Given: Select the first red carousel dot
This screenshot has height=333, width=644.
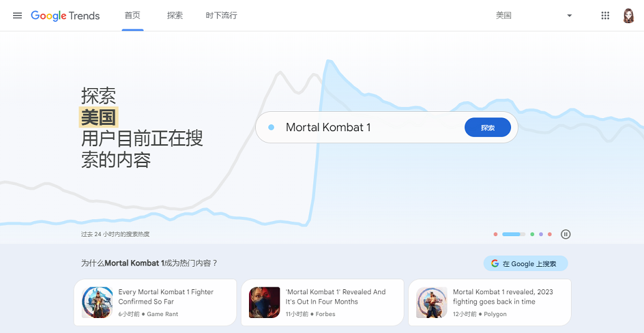Looking at the screenshot, I should pyautogui.click(x=495, y=234).
